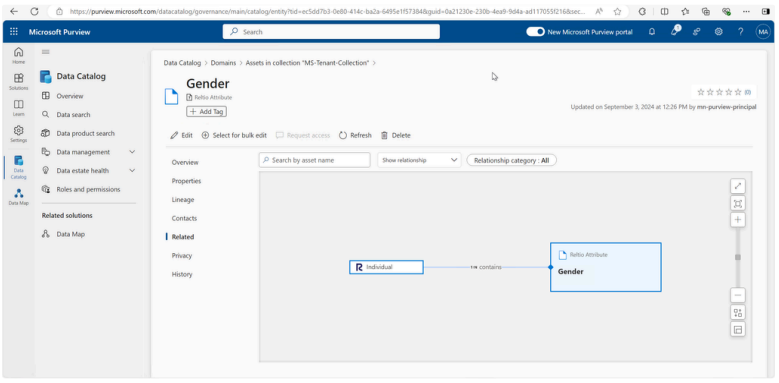Open the Relationship category filter
This screenshot has height=383, width=779.
pyautogui.click(x=511, y=160)
